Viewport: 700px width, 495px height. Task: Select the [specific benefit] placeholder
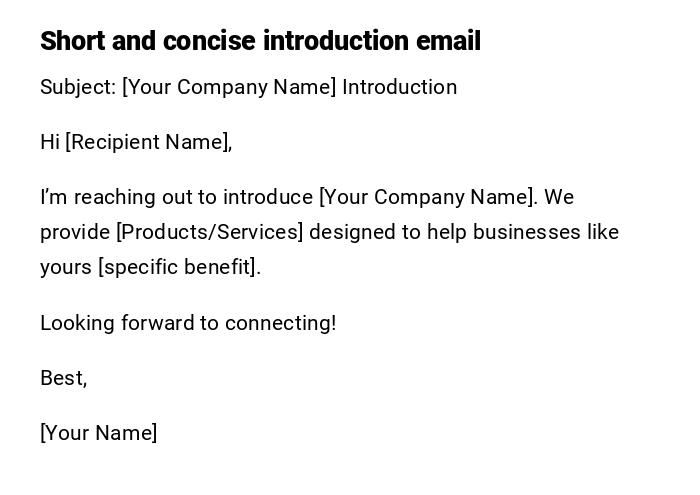pos(179,267)
